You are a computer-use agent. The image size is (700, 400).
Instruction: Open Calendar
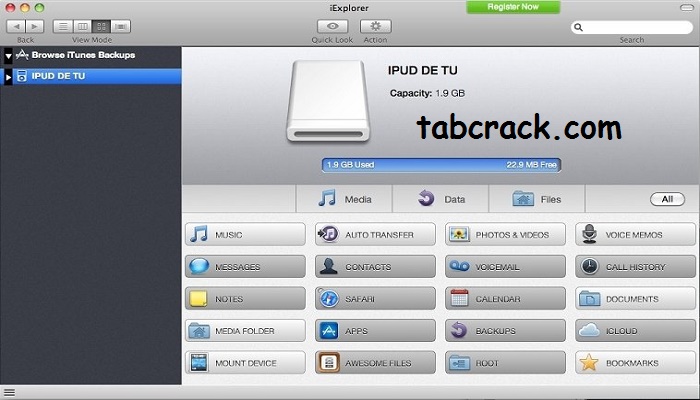tap(505, 299)
